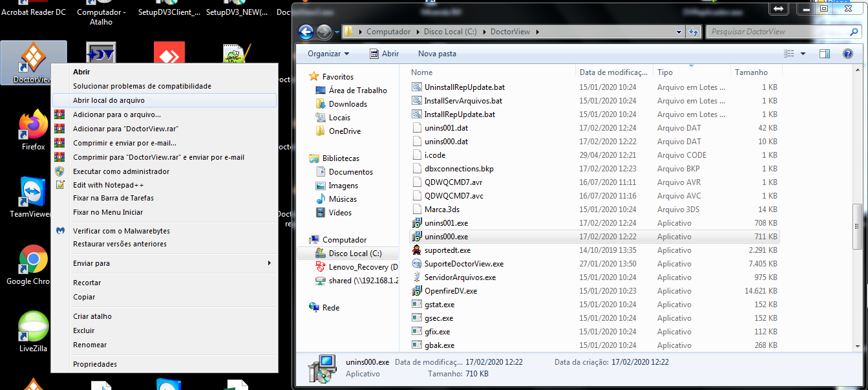Viewport: 868px width, 390px height.
Task: Click the Firefox desktop shortcut icon
Action: (x=33, y=126)
